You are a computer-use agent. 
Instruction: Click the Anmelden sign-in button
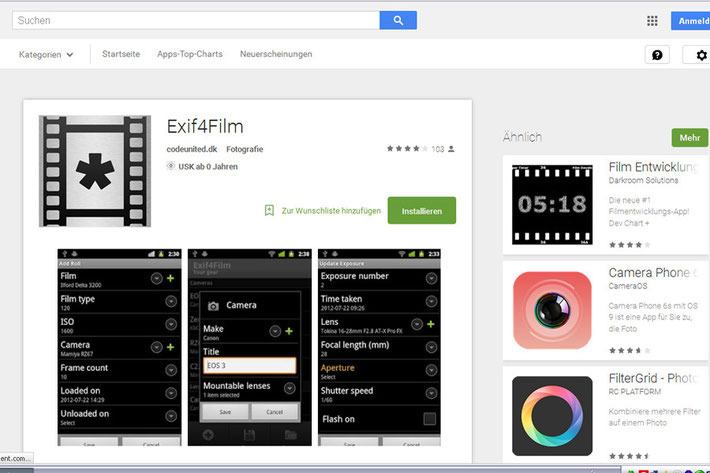(691, 21)
